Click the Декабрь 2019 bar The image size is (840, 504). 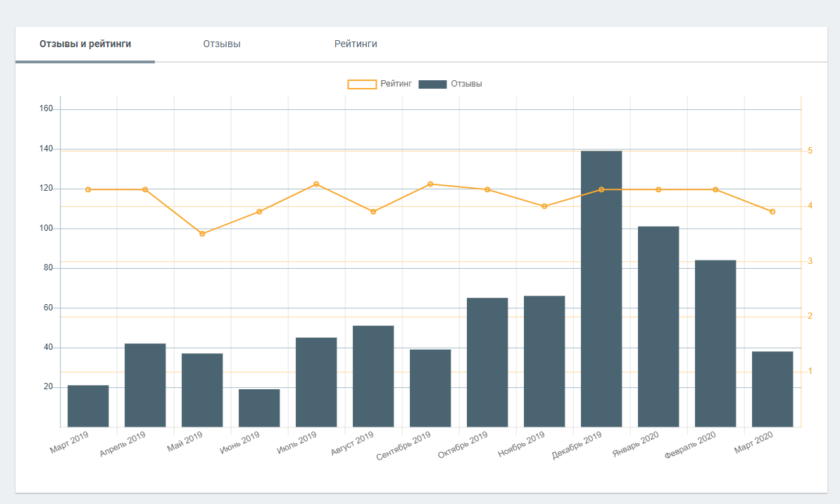(x=601, y=296)
